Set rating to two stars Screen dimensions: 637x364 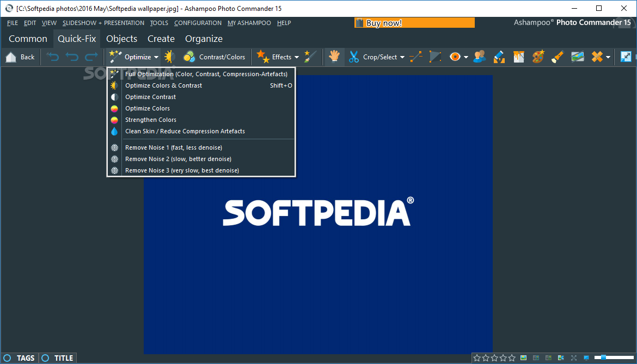tap(486, 358)
